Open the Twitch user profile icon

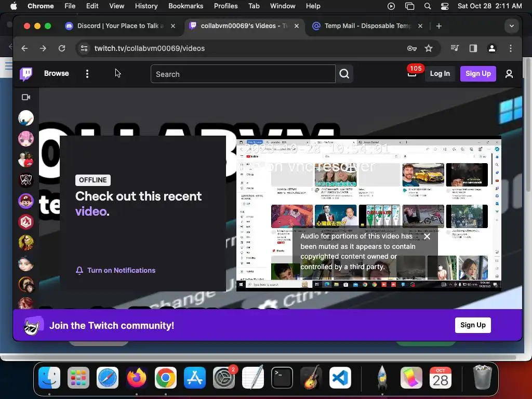[x=509, y=74]
